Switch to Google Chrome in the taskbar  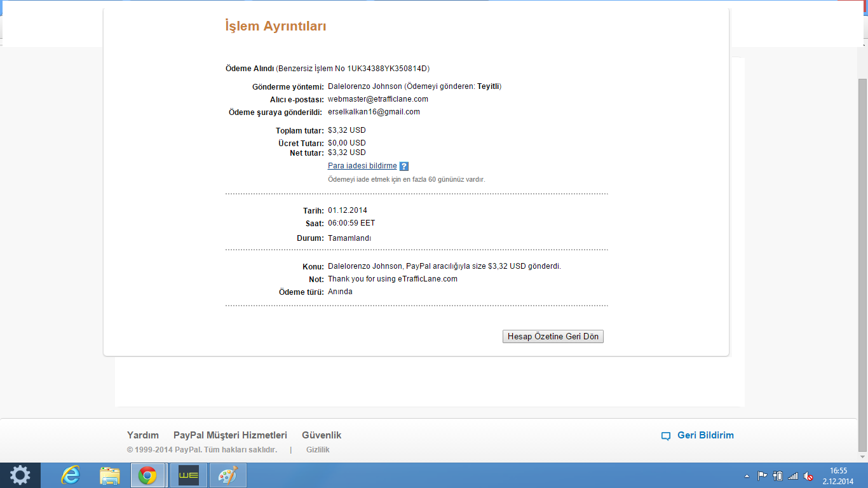pyautogui.click(x=148, y=475)
